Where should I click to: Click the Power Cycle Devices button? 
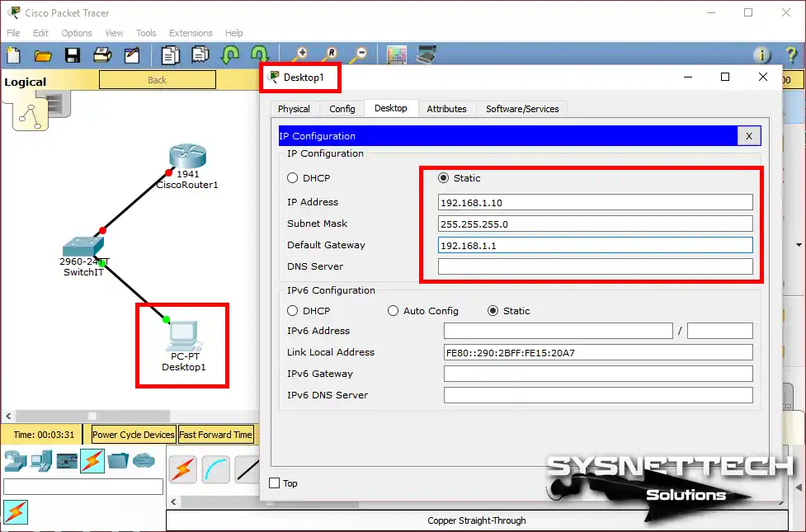click(x=133, y=434)
